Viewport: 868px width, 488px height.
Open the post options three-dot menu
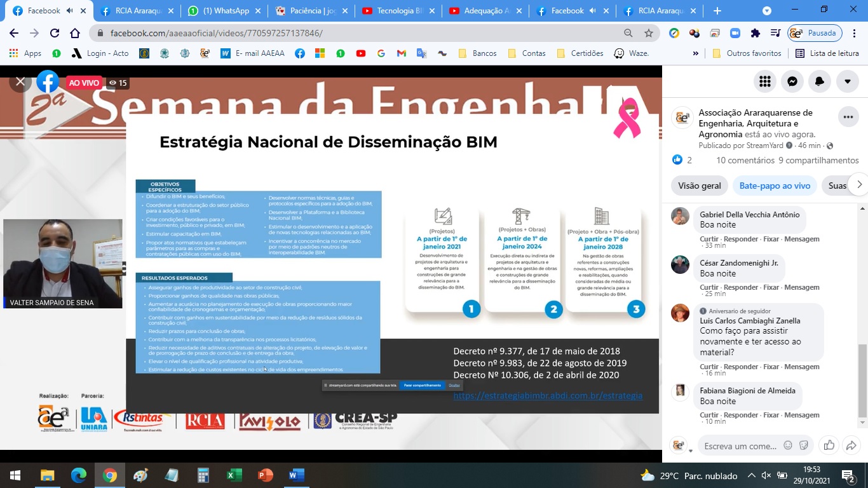pyautogui.click(x=848, y=117)
